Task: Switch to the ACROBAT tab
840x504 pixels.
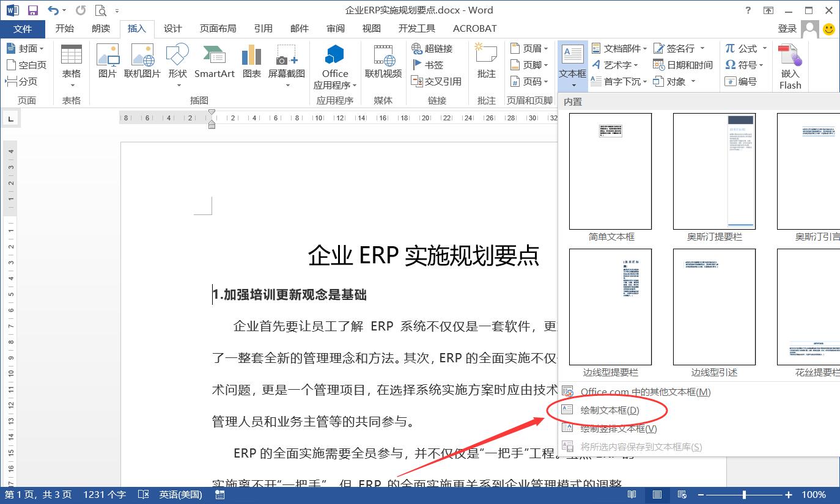Action: click(x=475, y=29)
